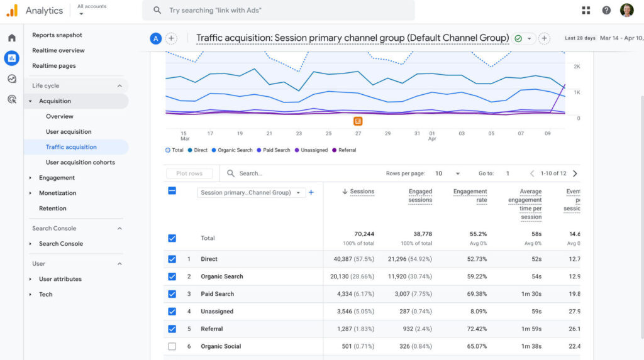The image size is (644, 360).
Task: Click the Paid Search legend color dot
Action: [x=258, y=150]
